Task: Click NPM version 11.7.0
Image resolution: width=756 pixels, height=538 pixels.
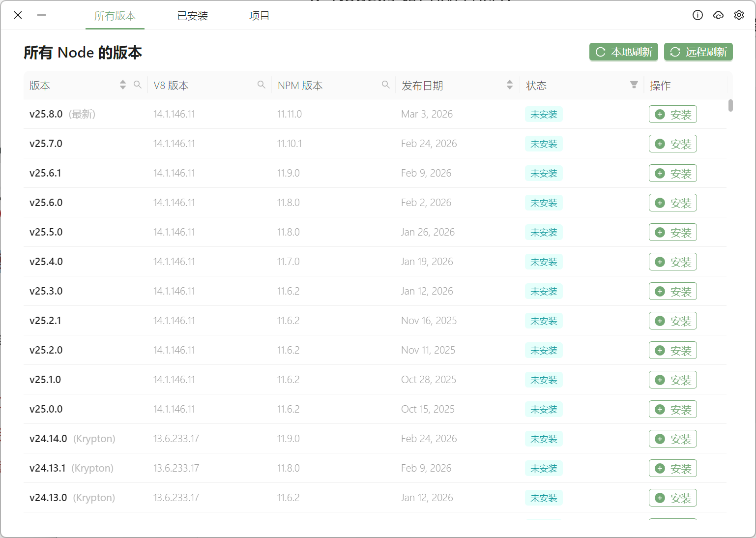Action: (x=289, y=262)
